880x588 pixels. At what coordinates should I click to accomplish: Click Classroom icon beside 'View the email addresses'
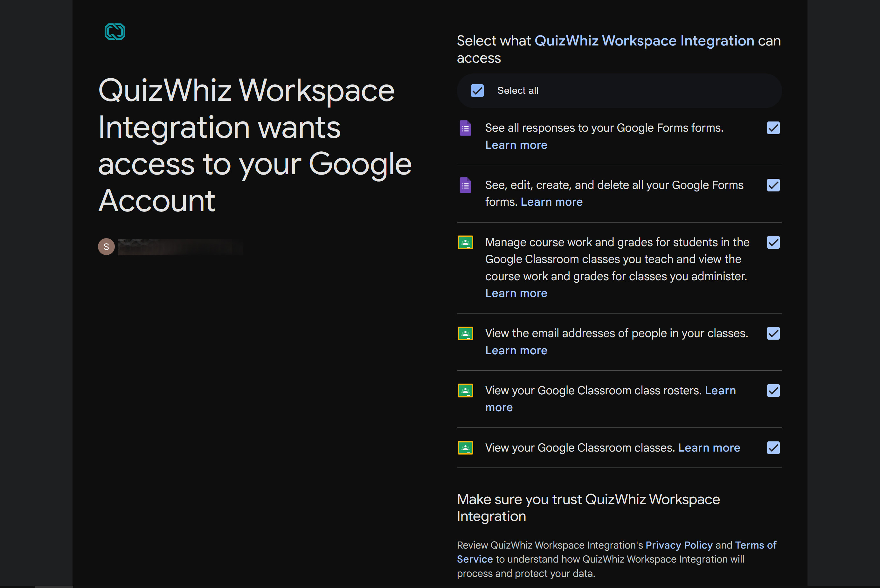[x=465, y=333]
